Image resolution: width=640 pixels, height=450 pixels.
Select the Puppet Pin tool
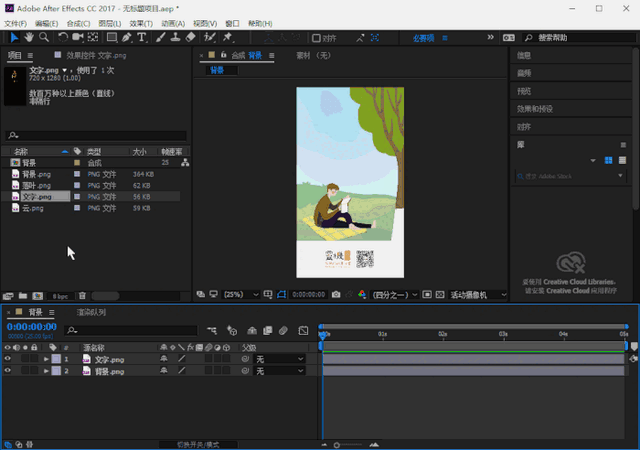(228, 38)
